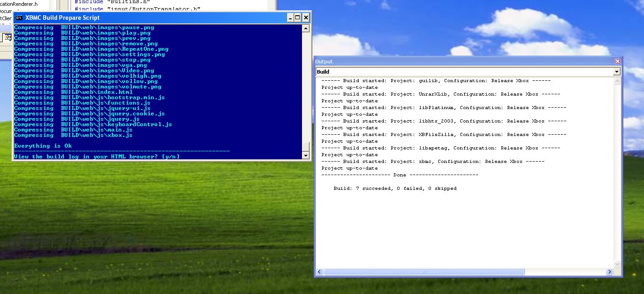This screenshot has height=294, width=644.
Task: Click the line 'BUILD\web\js\jquery.cookie.js'
Action: (x=89, y=114)
